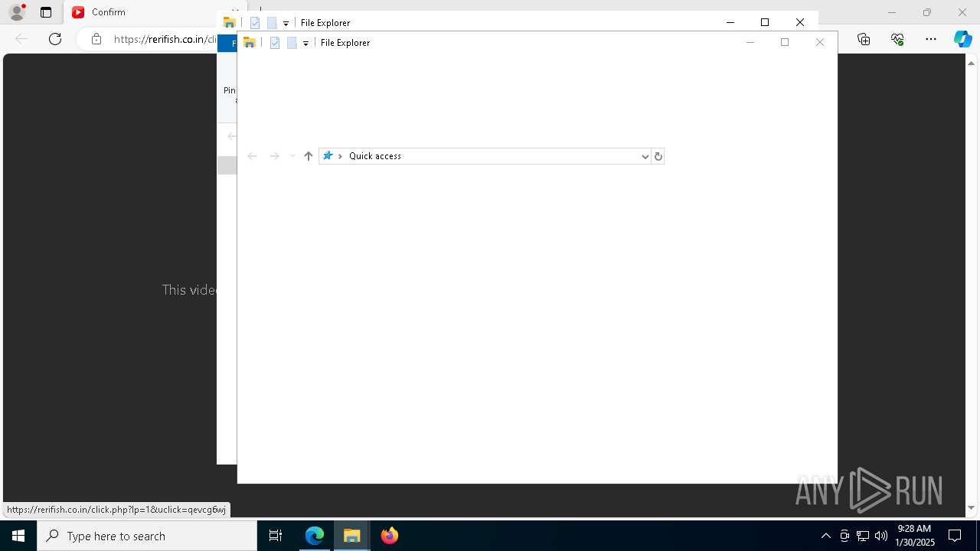The height and width of the screenshot is (551, 980).
Task: Open the notification center
Action: pos(955,536)
